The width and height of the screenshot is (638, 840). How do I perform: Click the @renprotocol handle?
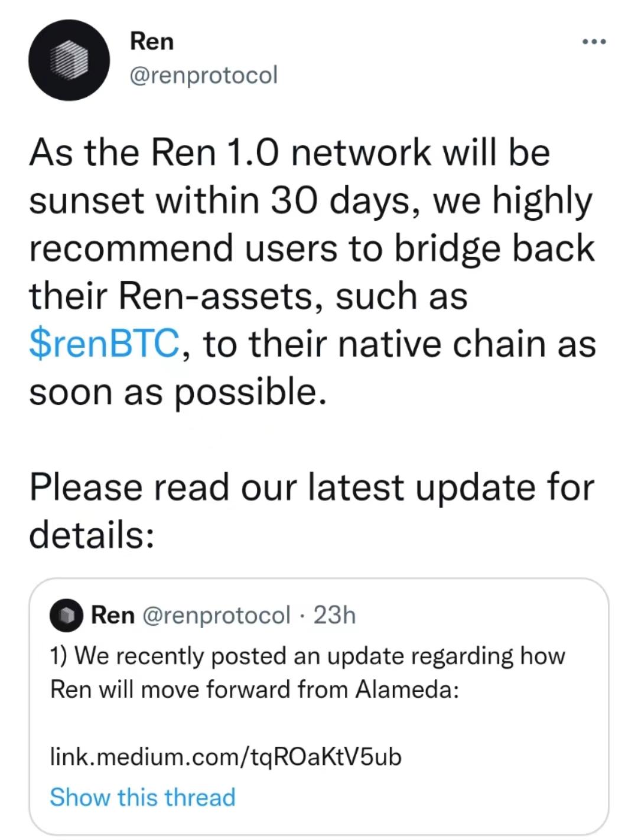pyautogui.click(x=203, y=75)
